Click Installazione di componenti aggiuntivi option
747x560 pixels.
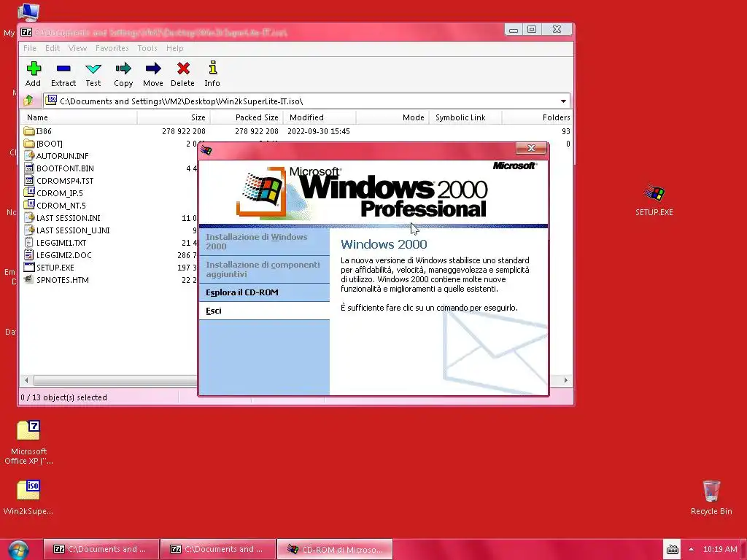point(264,270)
